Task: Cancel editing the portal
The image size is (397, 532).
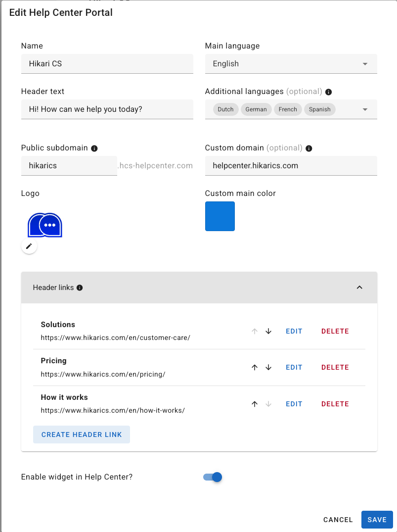Action: [x=338, y=520]
